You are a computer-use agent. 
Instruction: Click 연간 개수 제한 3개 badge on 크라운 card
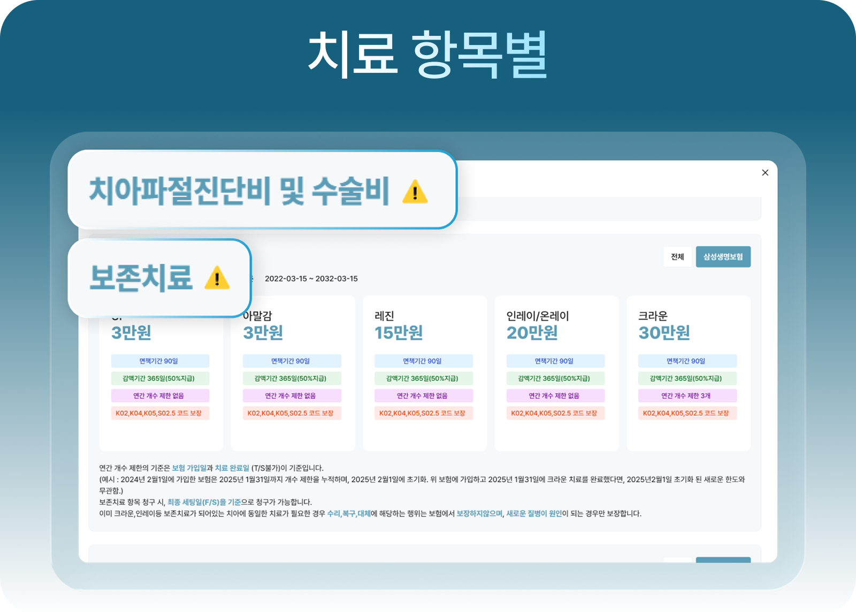[688, 396]
